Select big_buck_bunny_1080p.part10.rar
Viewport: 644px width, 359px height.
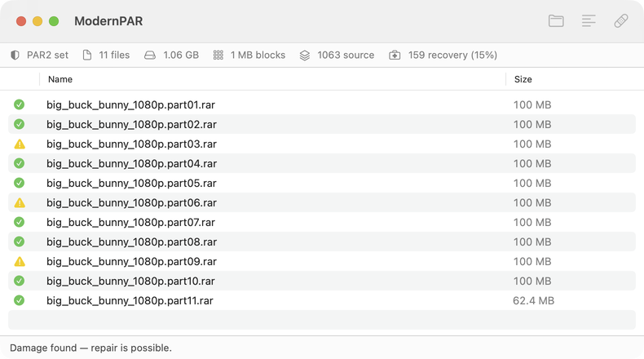(x=322, y=281)
